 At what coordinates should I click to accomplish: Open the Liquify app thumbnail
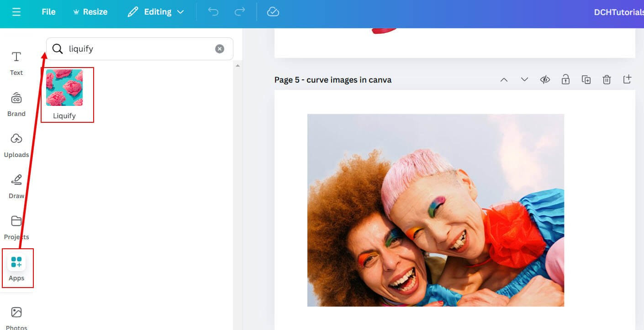[64, 88]
